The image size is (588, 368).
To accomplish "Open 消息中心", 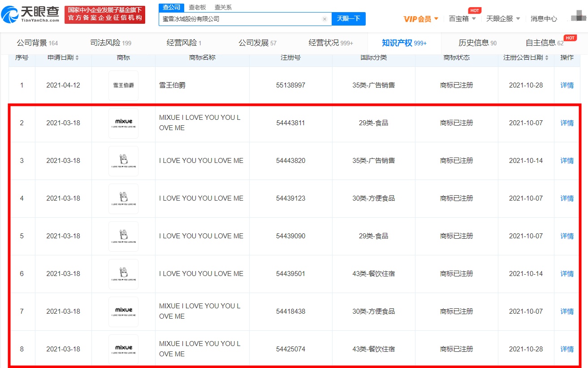I will [544, 19].
